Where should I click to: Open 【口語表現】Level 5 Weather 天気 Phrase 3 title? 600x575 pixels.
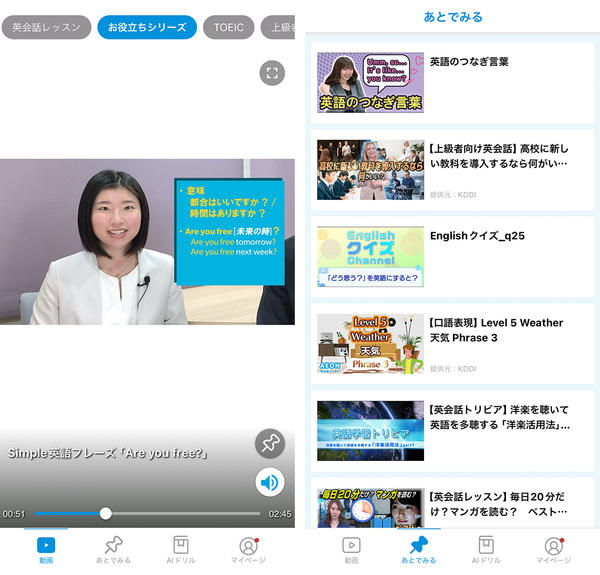(x=496, y=330)
